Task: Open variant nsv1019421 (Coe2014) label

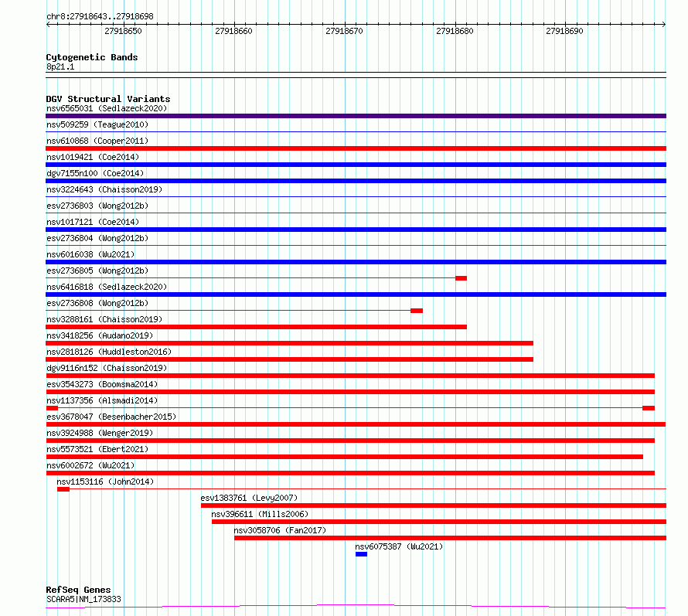Action: click(93, 157)
